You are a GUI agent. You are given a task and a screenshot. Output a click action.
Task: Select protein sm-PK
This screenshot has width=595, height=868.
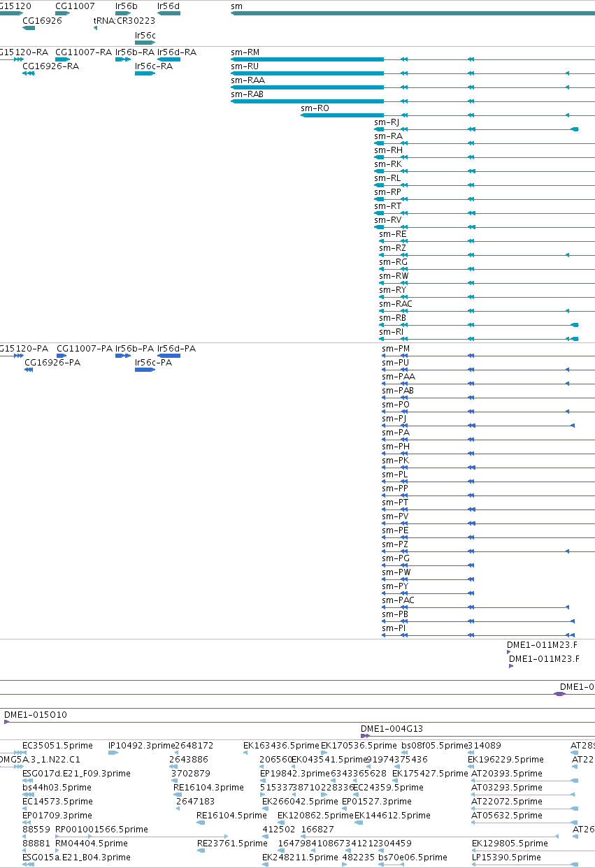tap(488, 468)
